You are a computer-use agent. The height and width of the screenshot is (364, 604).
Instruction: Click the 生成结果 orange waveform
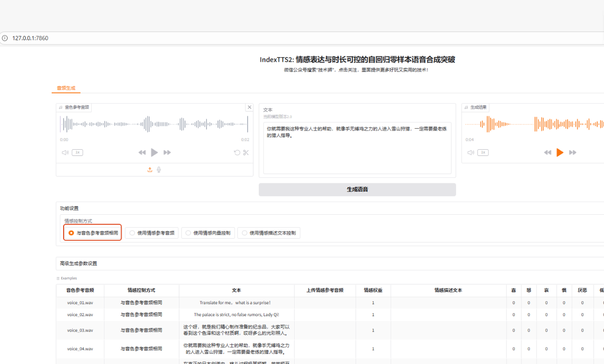pyautogui.click(x=535, y=124)
